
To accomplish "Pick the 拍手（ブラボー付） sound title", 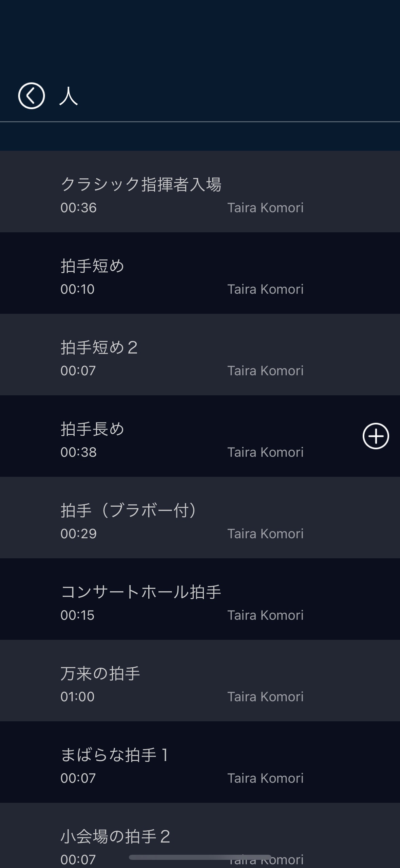I will coord(128,510).
